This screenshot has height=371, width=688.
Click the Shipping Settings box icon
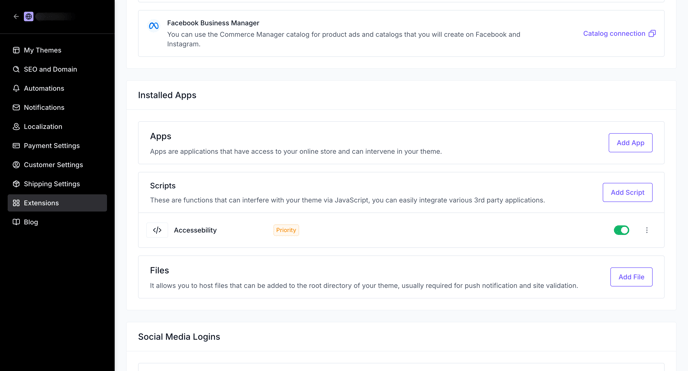(16, 184)
